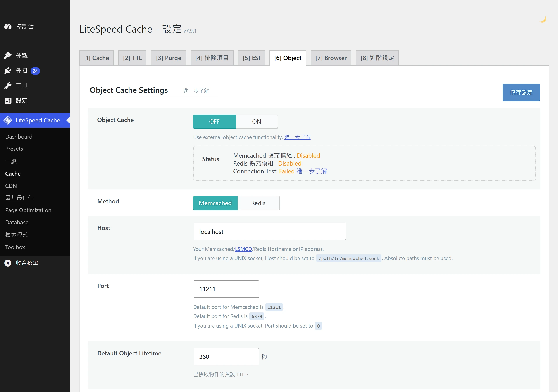Screen dimensions: 558x392
Task: Turn Object Cache OFF
Action: click(214, 122)
